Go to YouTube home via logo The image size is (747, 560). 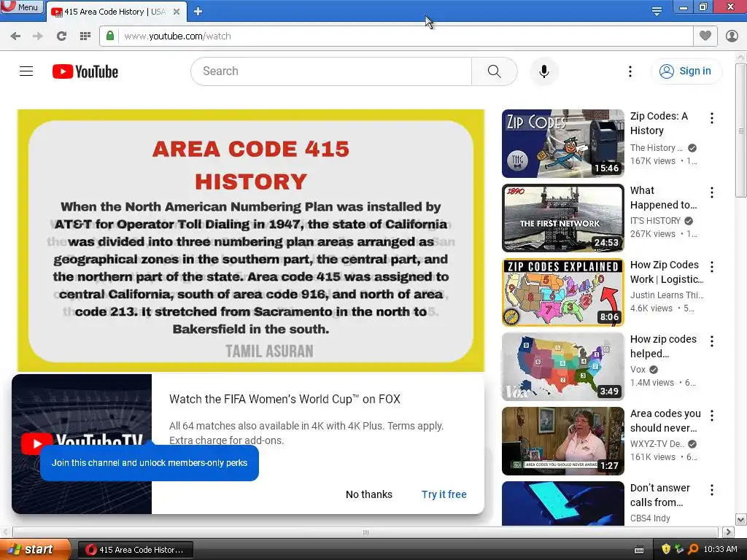(85, 71)
